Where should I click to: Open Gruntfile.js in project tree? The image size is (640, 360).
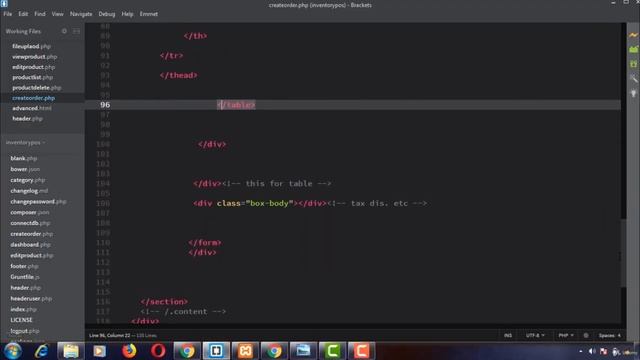[24, 277]
